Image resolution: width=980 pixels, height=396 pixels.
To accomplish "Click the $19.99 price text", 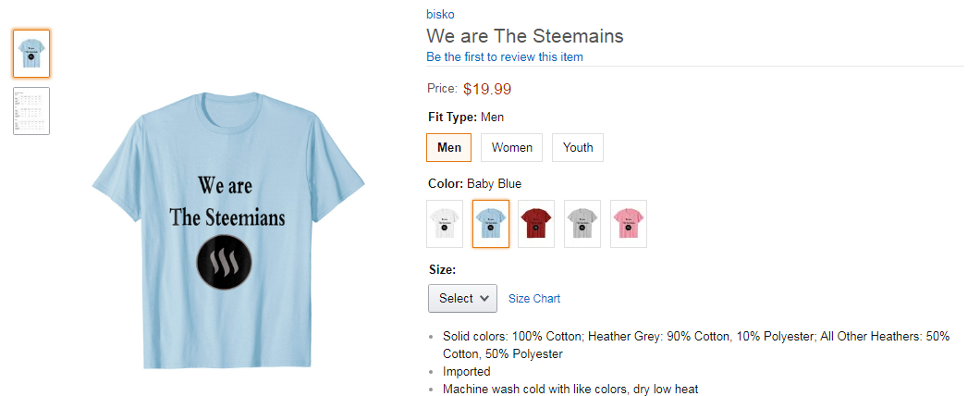I will (487, 89).
